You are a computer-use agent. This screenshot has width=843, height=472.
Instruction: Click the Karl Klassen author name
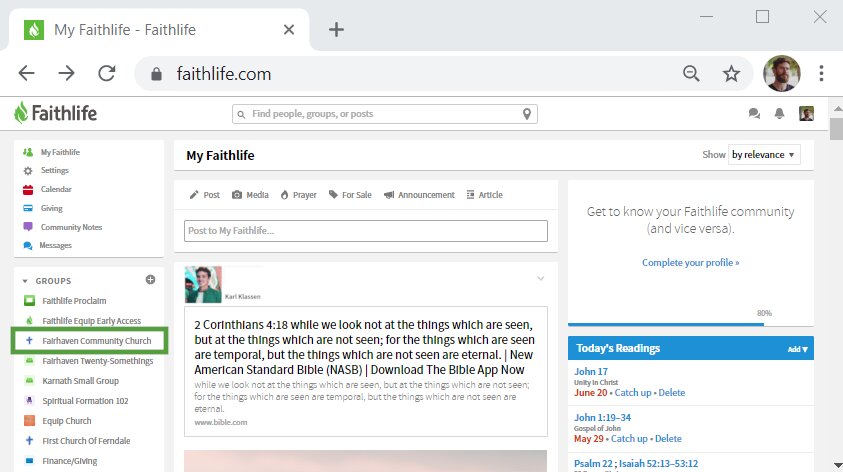click(242, 297)
